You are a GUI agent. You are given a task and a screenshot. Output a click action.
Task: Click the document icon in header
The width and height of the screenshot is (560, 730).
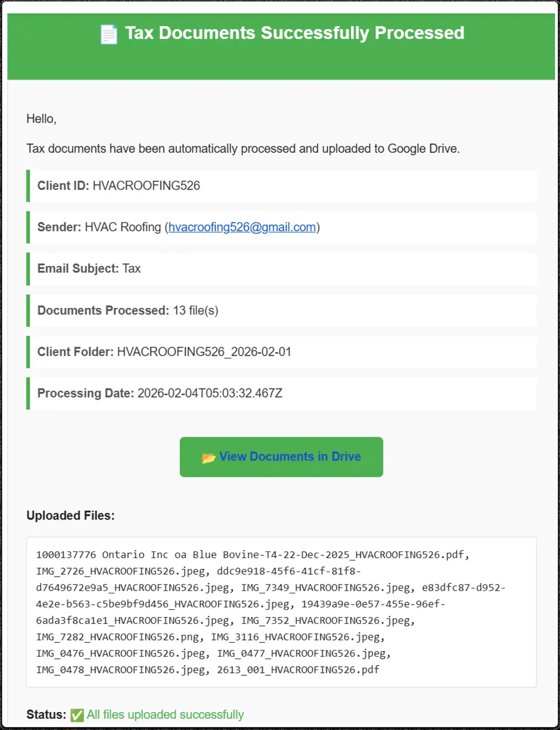tap(109, 34)
